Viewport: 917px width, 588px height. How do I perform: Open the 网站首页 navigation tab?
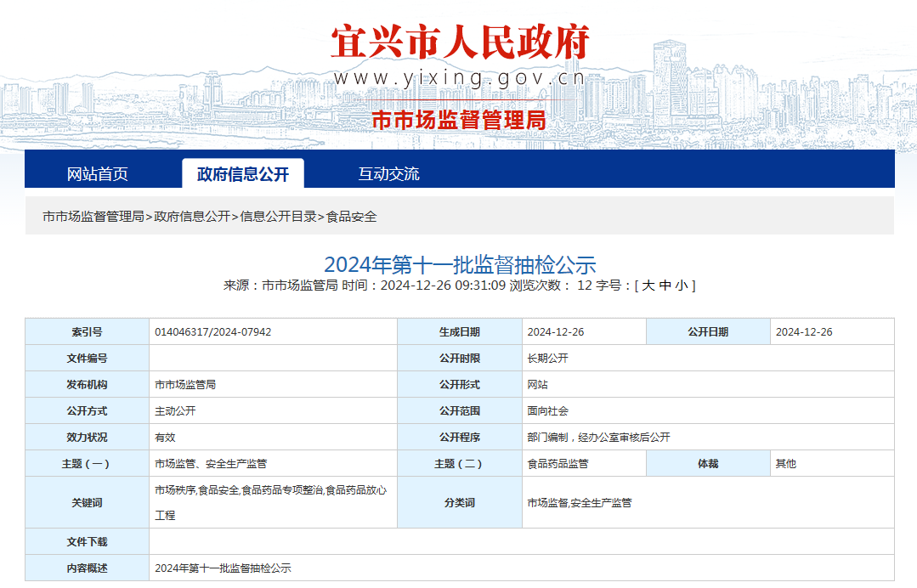pyautogui.click(x=97, y=173)
